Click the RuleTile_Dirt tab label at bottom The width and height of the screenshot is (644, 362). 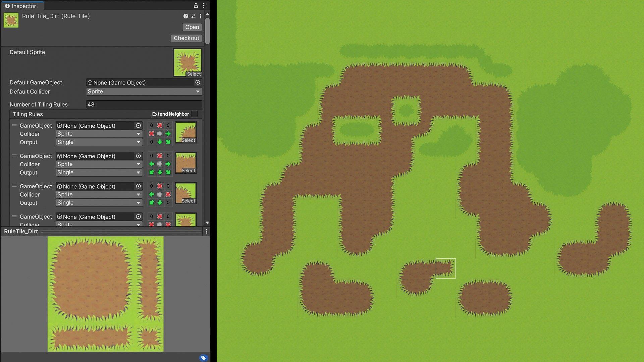[x=20, y=231]
